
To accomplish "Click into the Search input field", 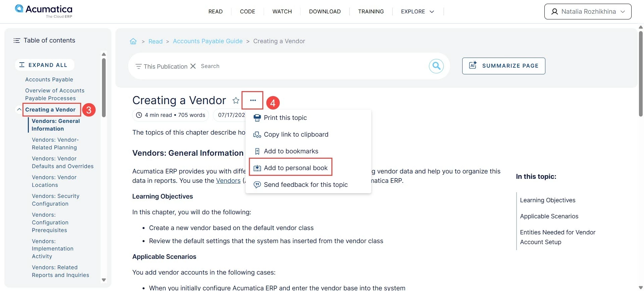I will [x=312, y=66].
